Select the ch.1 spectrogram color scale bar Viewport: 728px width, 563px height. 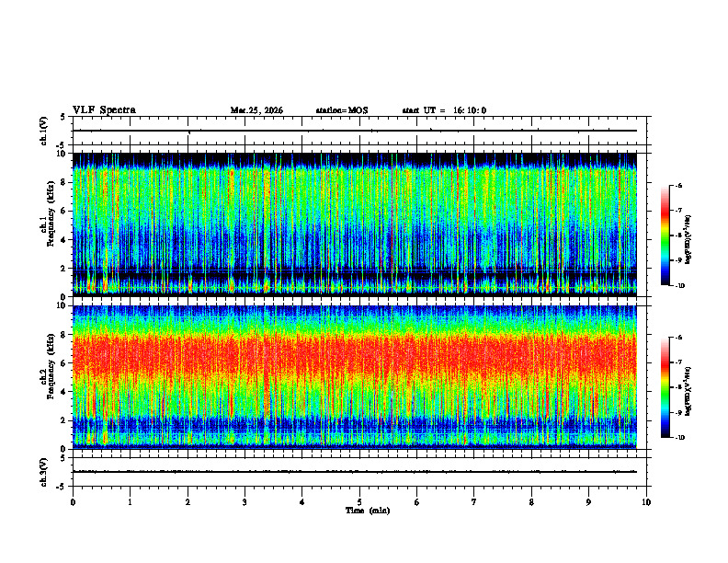point(665,236)
